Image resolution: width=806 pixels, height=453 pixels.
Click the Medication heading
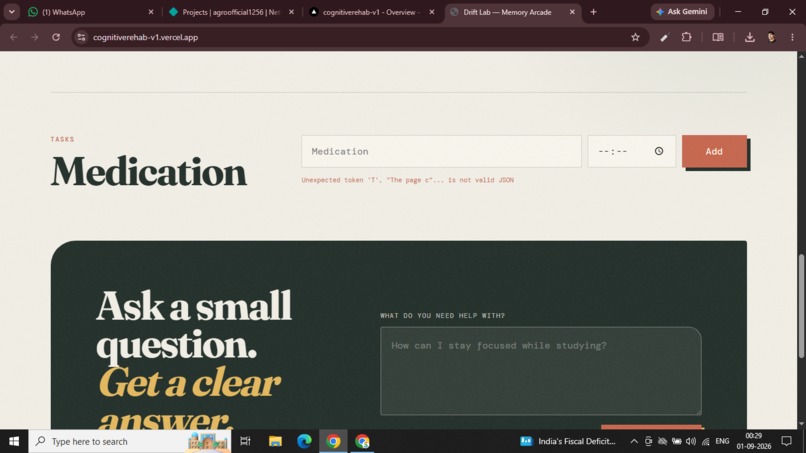[x=149, y=172]
